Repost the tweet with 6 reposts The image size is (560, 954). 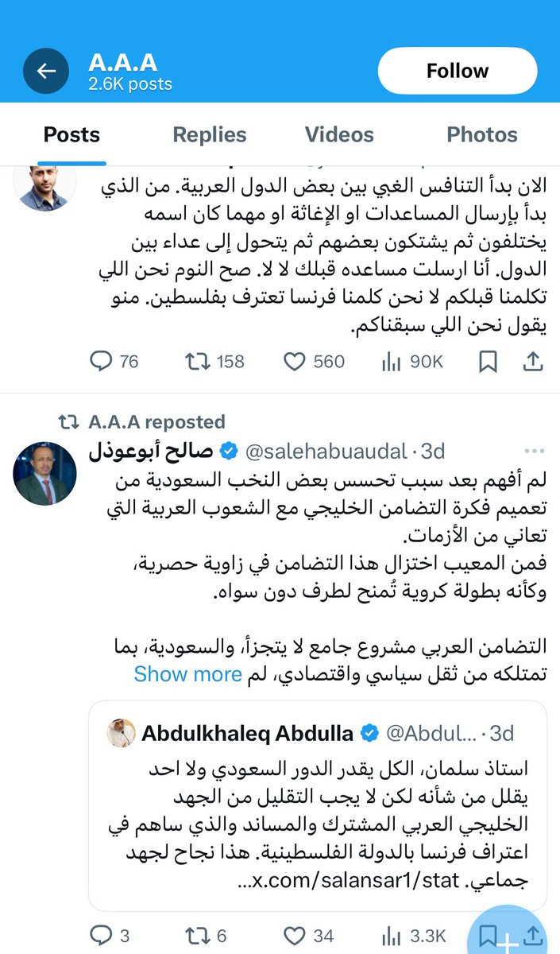point(206,936)
